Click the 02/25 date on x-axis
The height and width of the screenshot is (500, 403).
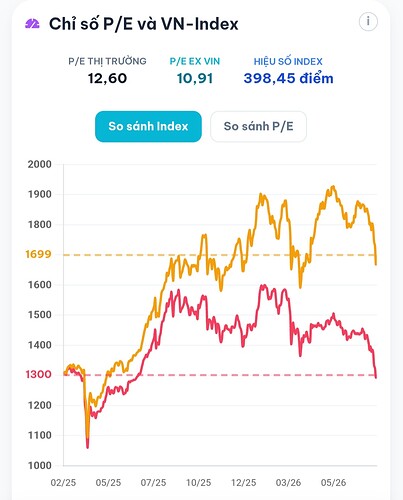(x=63, y=482)
